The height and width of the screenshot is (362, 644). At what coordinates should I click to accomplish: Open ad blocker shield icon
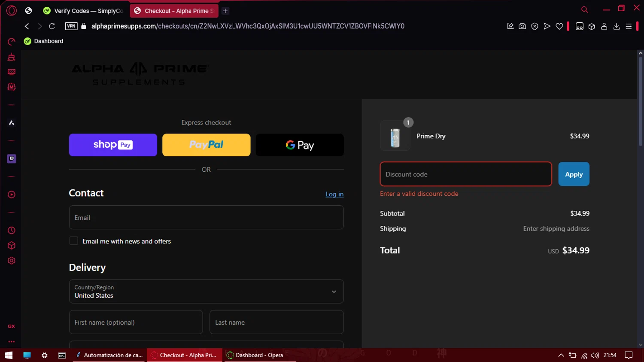click(x=535, y=26)
